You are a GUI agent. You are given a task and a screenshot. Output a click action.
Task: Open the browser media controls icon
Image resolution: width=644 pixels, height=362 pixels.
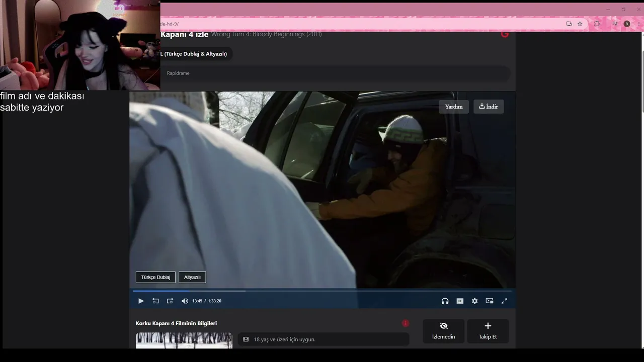tap(615, 24)
